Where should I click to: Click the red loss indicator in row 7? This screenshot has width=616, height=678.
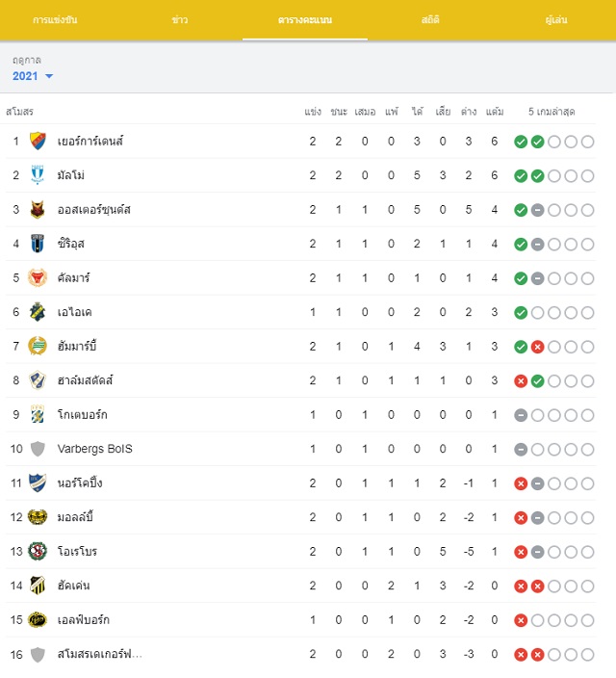(537, 347)
